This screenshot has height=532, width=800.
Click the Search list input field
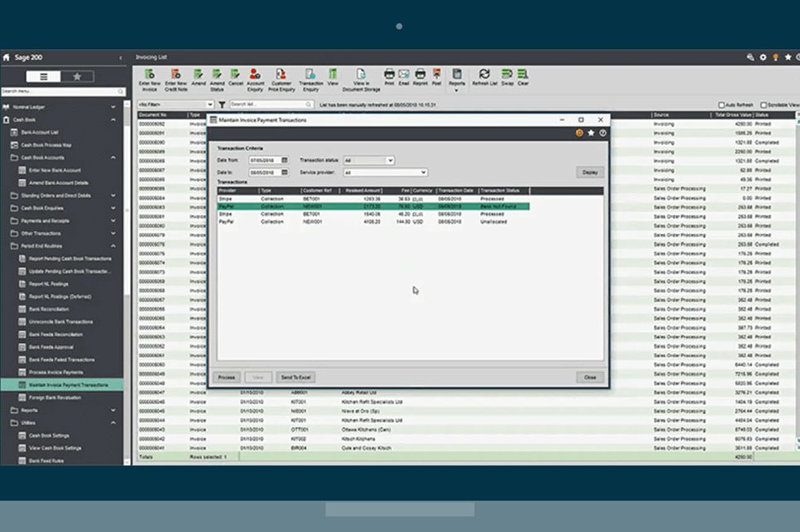pyautogui.click(x=271, y=104)
